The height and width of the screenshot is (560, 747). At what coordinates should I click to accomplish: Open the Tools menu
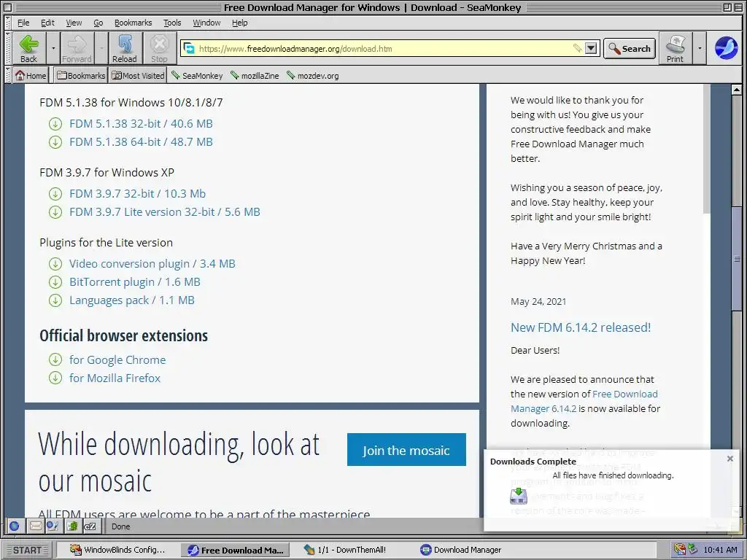172,23
